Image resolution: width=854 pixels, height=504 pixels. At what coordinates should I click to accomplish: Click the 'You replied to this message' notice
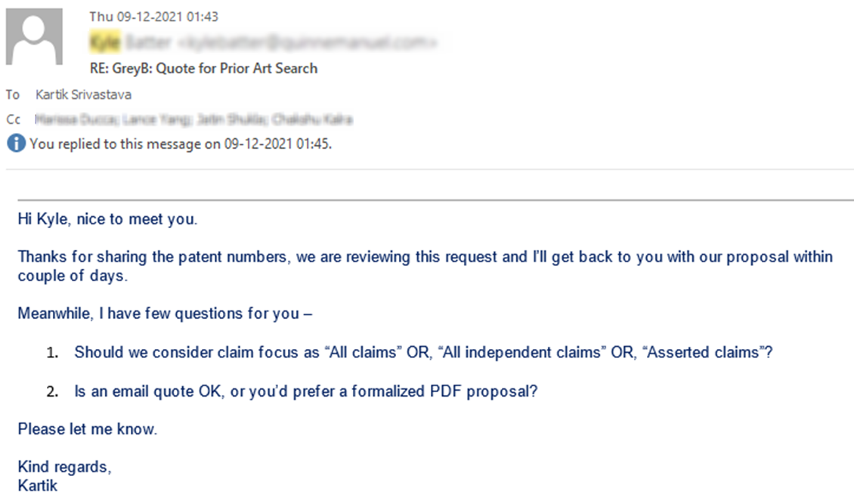(181, 144)
